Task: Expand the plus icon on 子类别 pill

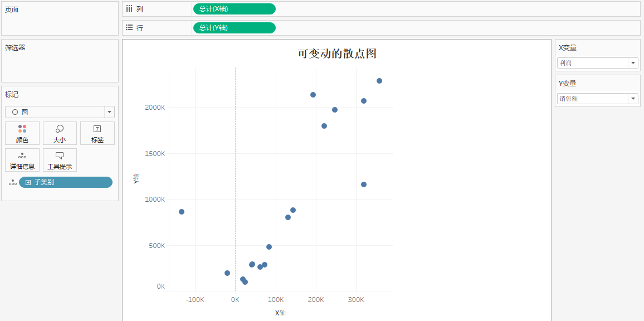Action: click(x=28, y=182)
